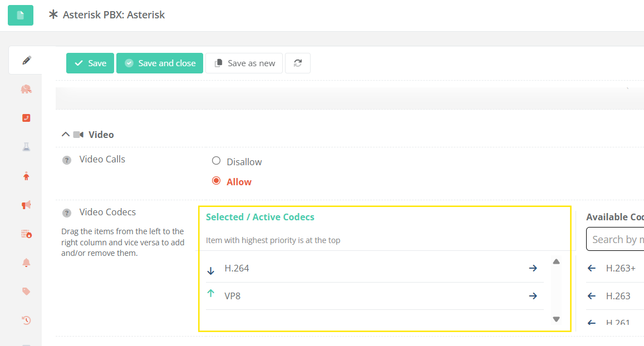644x346 pixels.
Task: Remove H.264 from selected codecs
Action: coord(533,269)
